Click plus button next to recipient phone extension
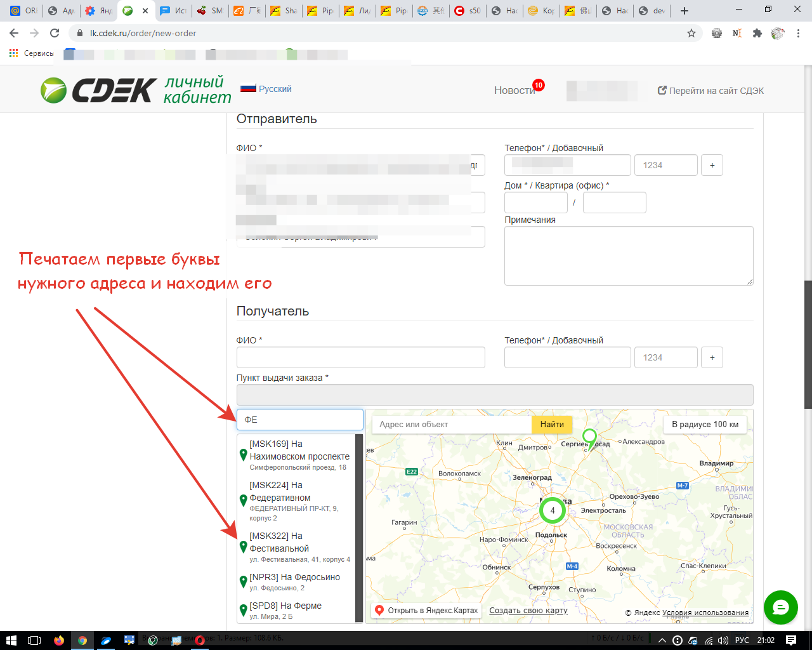The height and width of the screenshot is (650, 812). 712,357
